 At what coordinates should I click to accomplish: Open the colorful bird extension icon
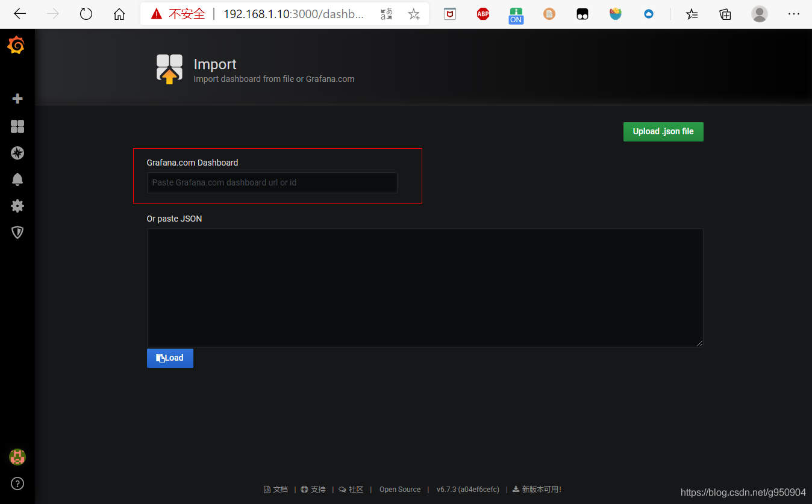616,14
